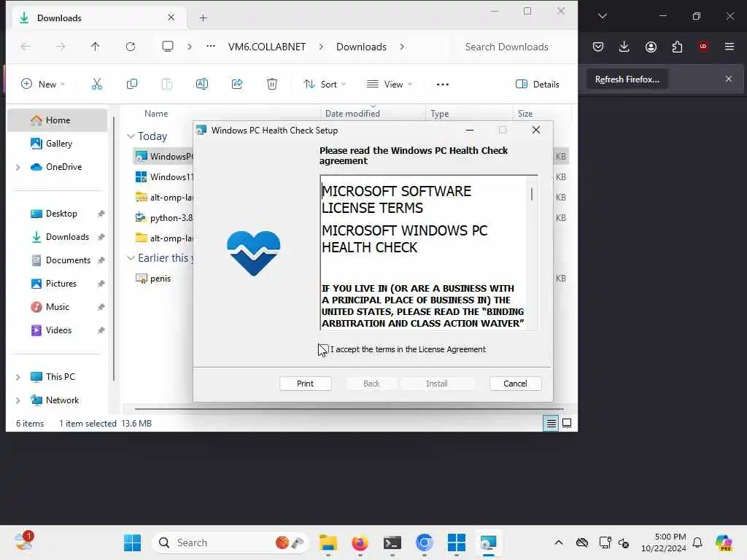Open the View dropdown menu
This screenshot has width=747, height=560.
coord(390,85)
